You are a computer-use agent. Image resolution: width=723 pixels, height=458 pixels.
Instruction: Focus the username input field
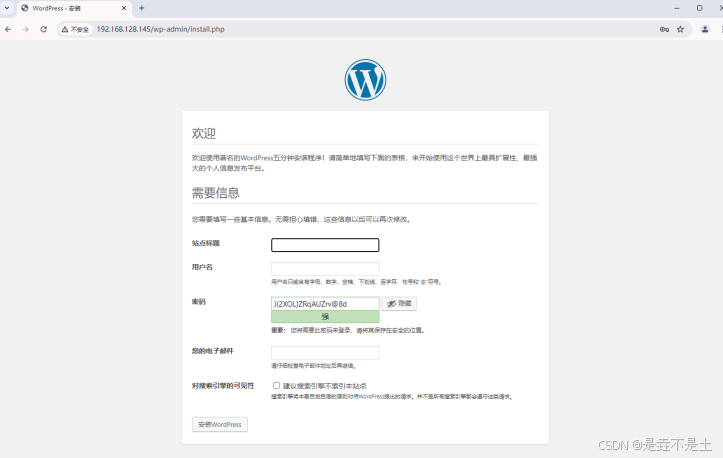click(325, 269)
